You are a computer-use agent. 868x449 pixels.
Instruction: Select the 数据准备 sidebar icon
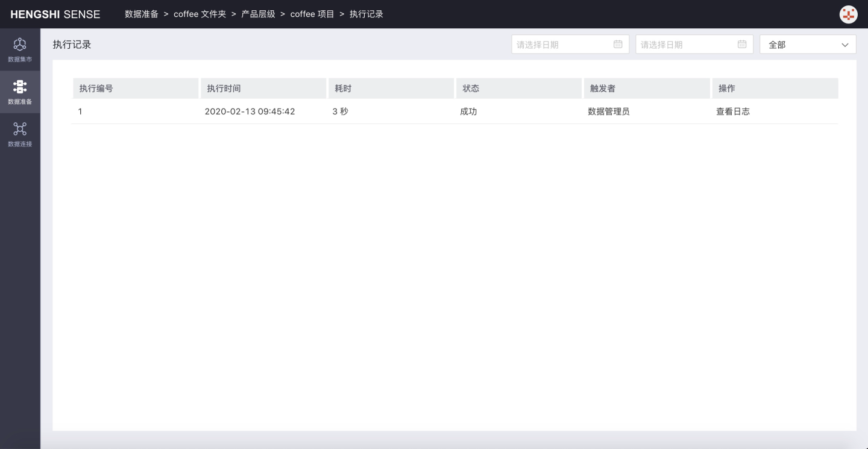pos(20,92)
